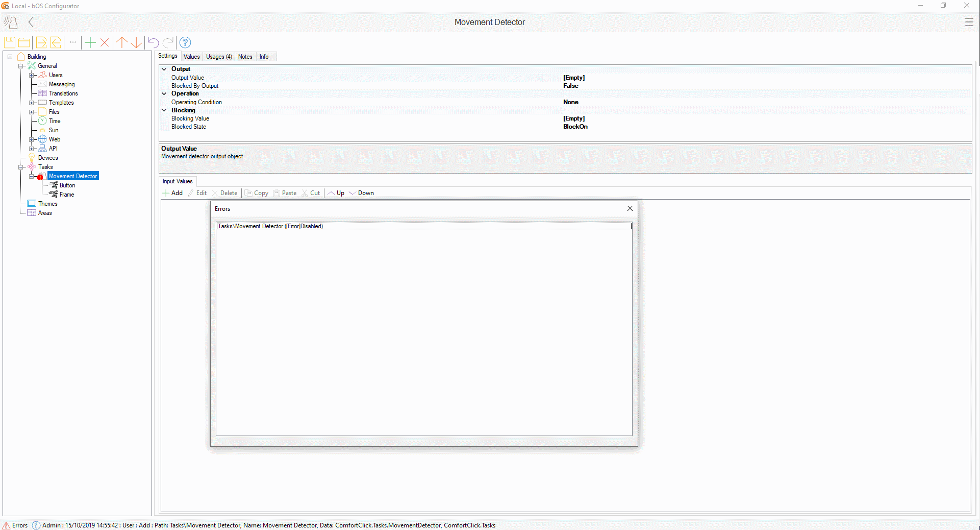980x530 pixels.
Task: Open help with blue question mark icon
Action: coord(185,42)
